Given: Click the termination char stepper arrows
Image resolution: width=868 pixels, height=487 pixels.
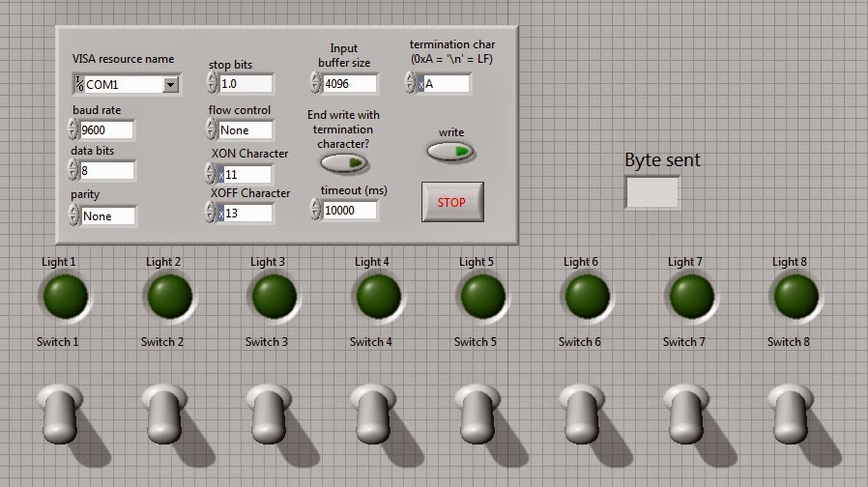Looking at the screenshot, I should (410, 82).
